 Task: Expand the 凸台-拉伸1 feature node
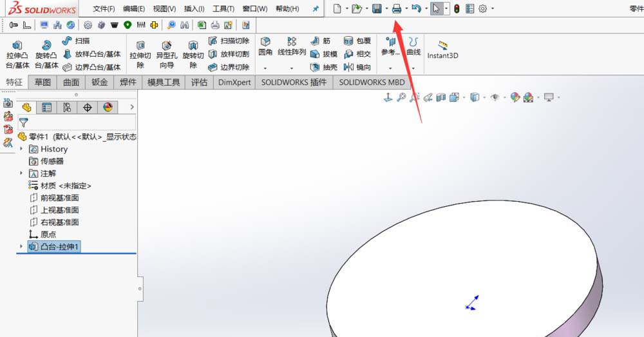[x=21, y=246]
